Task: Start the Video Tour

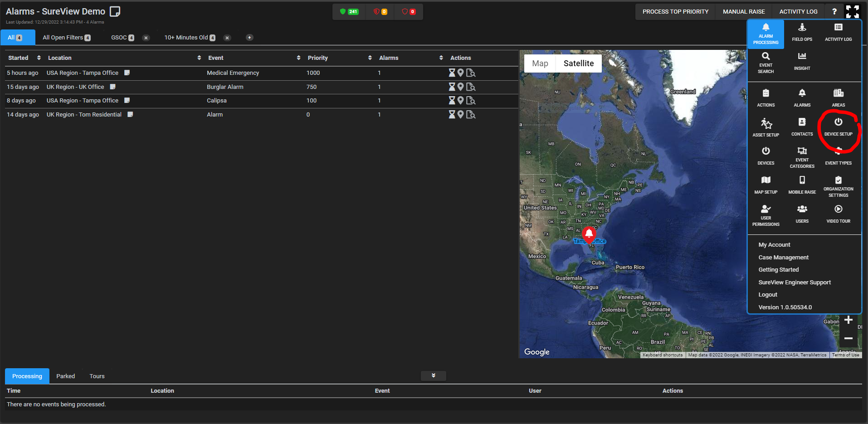Action: tap(838, 214)
